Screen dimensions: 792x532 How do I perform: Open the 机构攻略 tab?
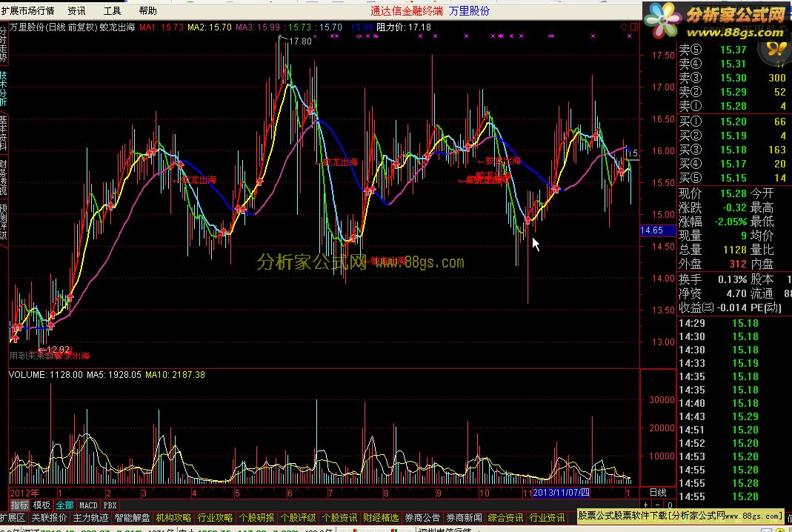click(x=173, y=517)
